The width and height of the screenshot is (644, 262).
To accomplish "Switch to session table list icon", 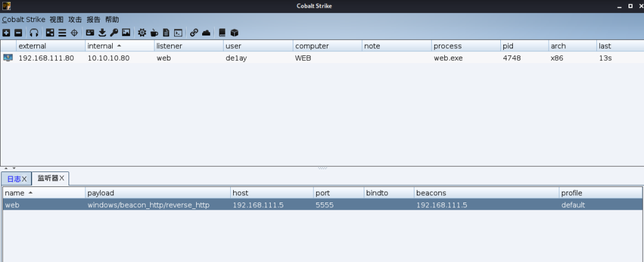I will (x=62, y=33).
